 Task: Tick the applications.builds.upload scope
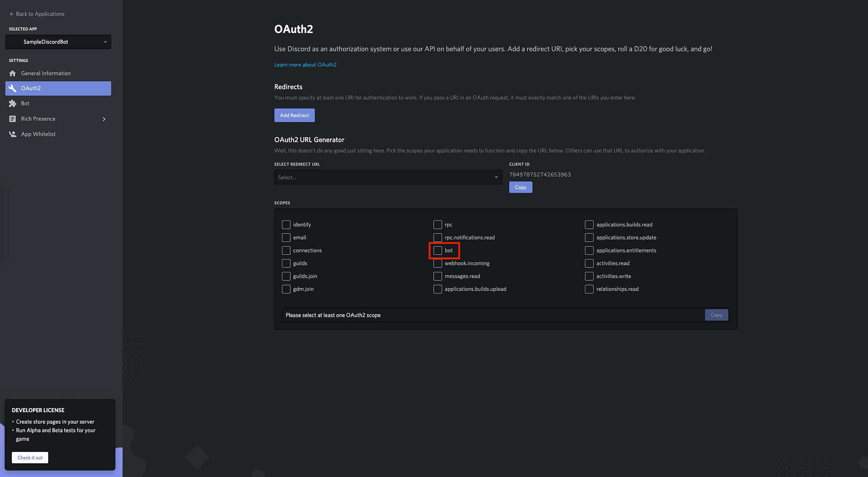[438, 289]
